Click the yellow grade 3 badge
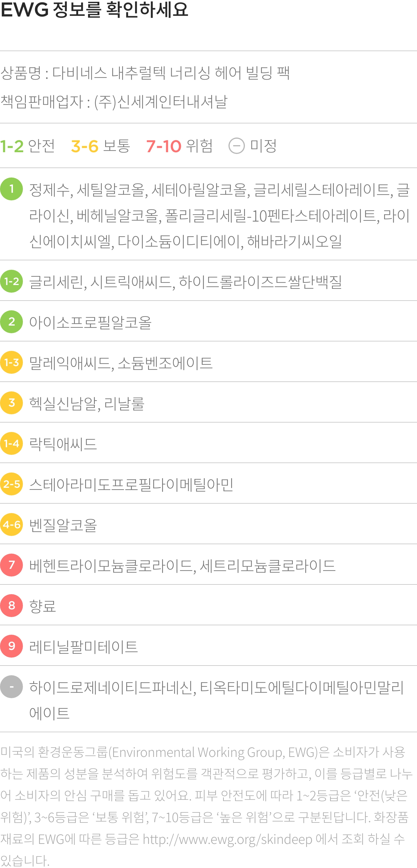 click(11, 403)
